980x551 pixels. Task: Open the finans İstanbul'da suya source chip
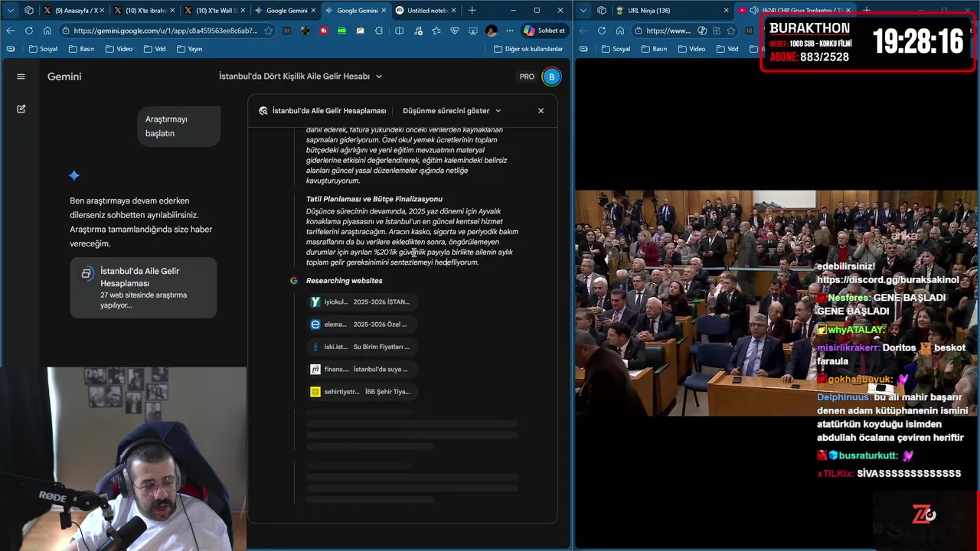point(361,369)
